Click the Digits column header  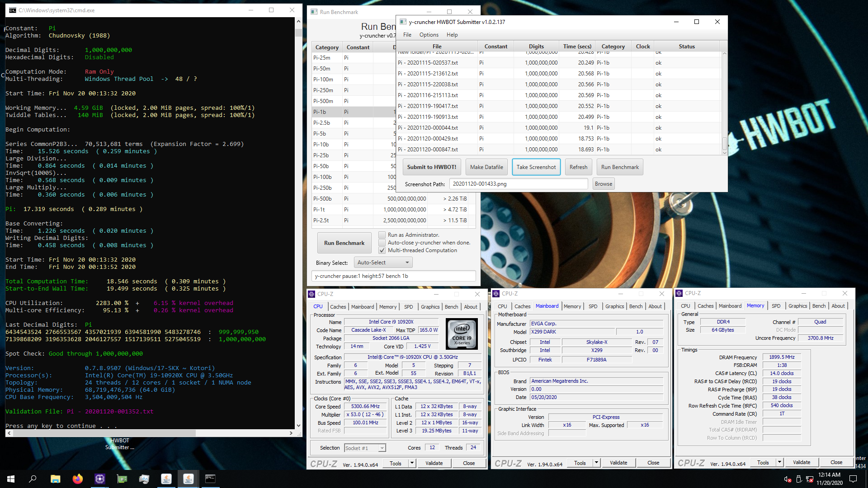pos(536,46)
